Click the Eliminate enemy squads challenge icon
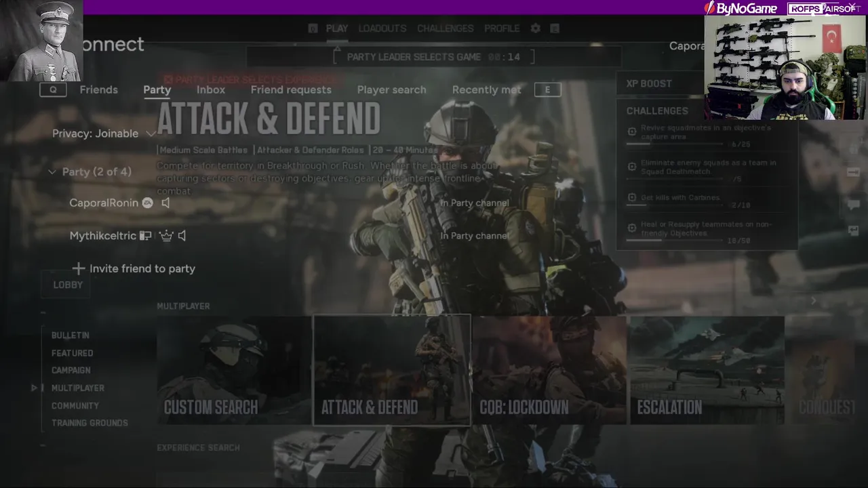The width and height of the screenshot is (868, 488). [632, 166]
